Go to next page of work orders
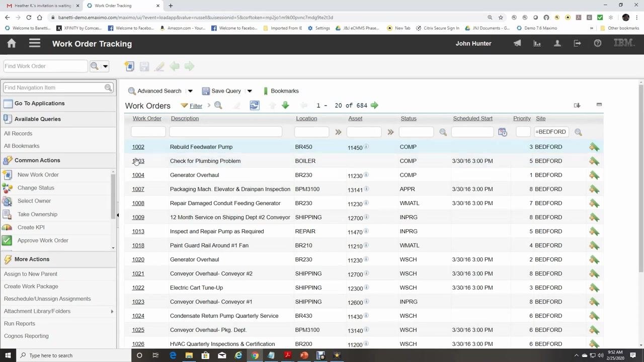 374,106
